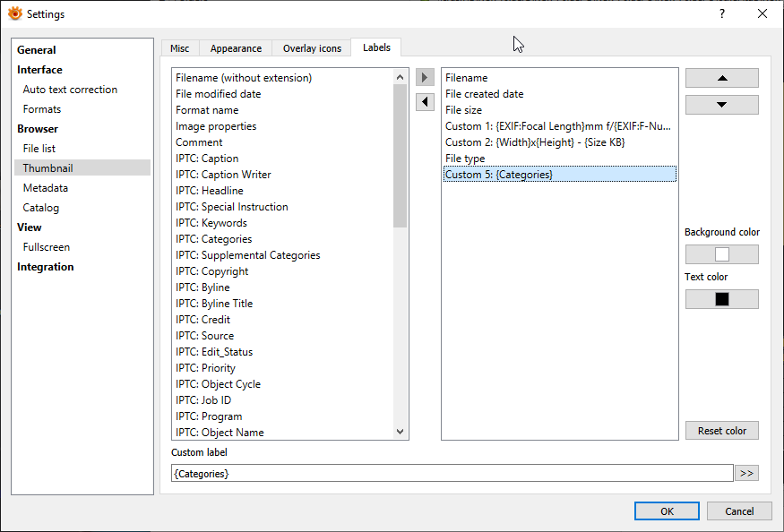Click the add label right-arrow button
784x532 pixels.
pos(426,78)
